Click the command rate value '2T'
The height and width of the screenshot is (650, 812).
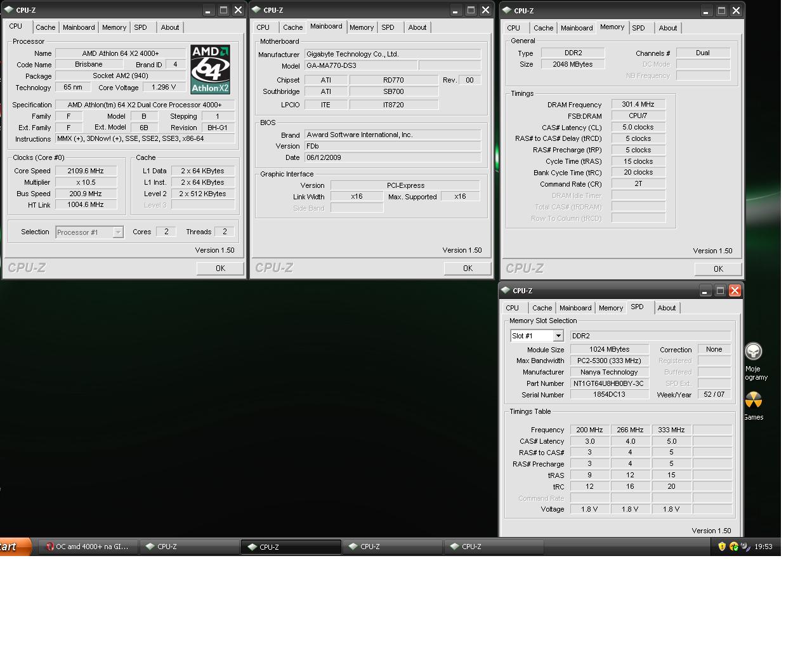coord(638,184)
